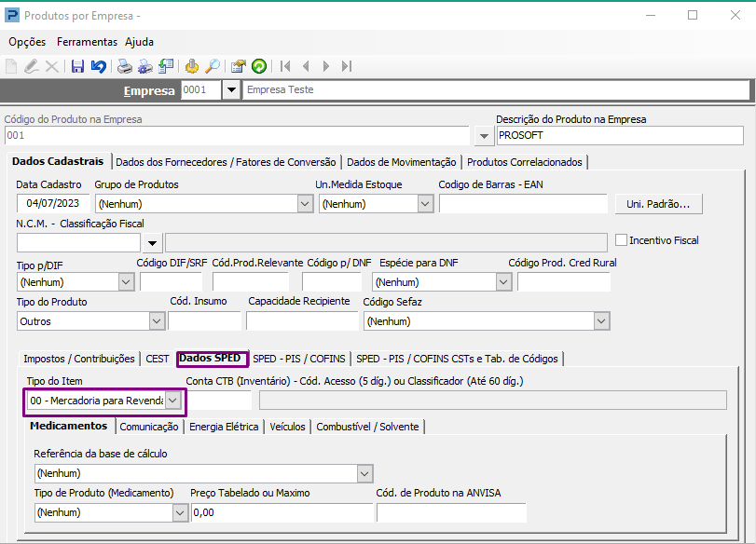This screenshot has width=756, height=544.
Task: Expand Referência da base de cálculo dropdown
Action: coord(364,473)
